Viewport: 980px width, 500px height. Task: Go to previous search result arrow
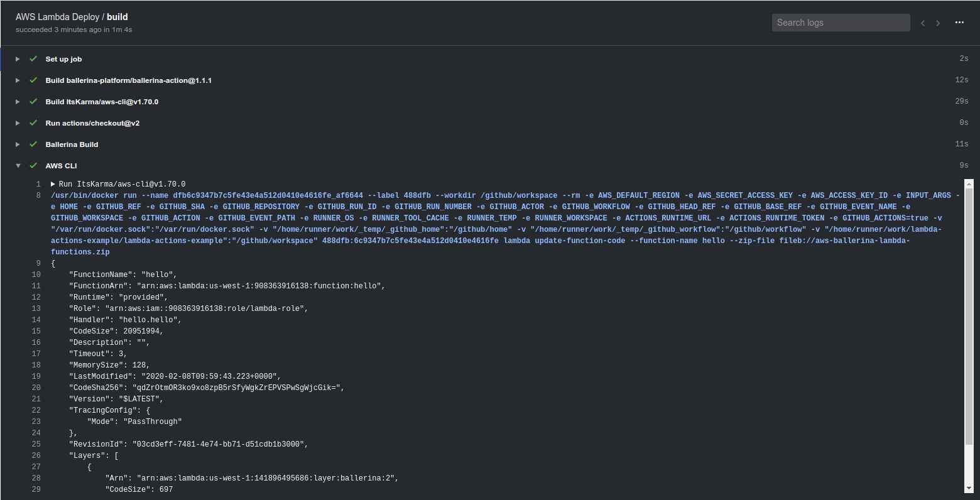click(923, 23)
